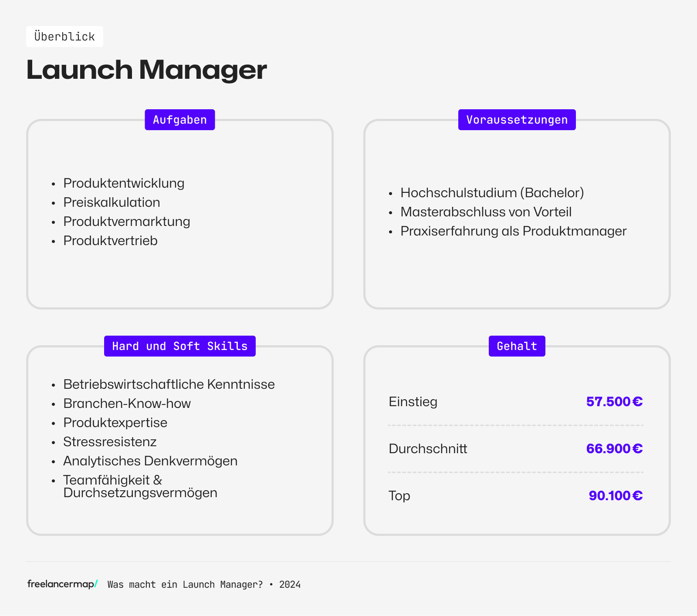
Task: Open the Gehalt section badge
Action: tap(517, 346)
